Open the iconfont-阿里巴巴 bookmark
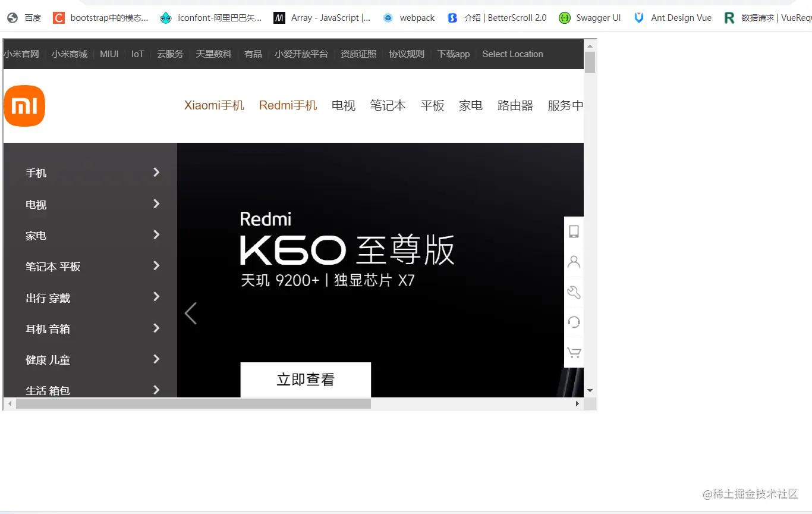 coord(211,18)
